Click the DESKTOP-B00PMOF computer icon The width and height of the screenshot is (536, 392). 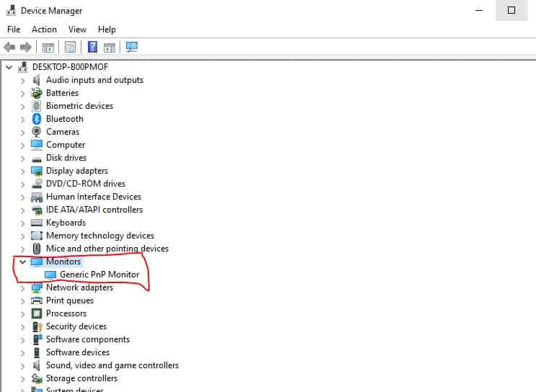coord(23,67)
